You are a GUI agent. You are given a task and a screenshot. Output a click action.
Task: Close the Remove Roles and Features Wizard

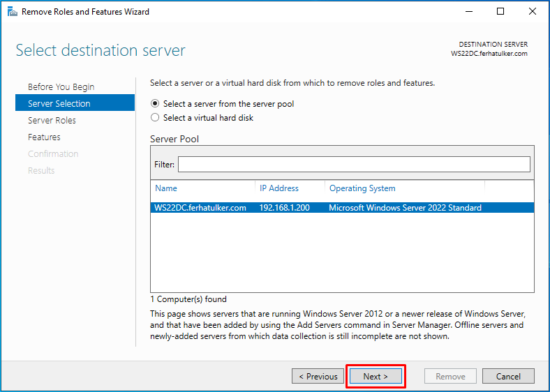click(532, 12)
